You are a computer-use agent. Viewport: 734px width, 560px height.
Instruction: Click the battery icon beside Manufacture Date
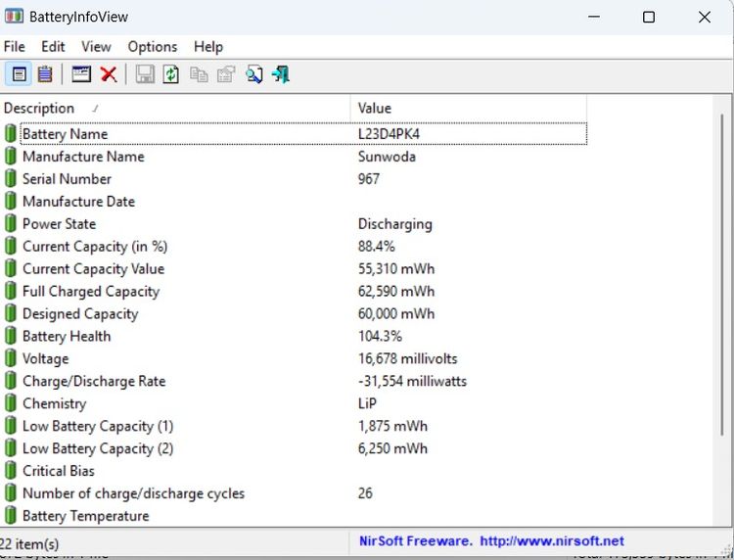[x=11, y=201]
